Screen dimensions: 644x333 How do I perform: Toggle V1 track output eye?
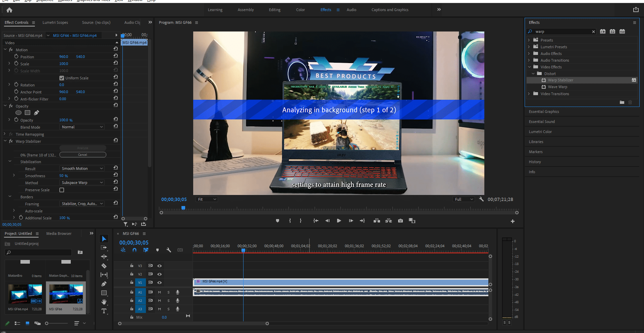tap(160, 282)
